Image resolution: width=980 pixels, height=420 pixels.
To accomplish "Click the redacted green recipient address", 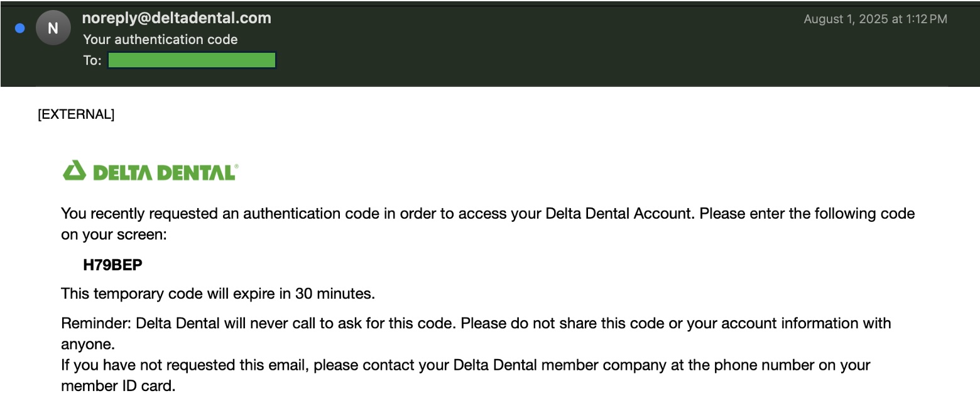I will [x=192, y=60].
